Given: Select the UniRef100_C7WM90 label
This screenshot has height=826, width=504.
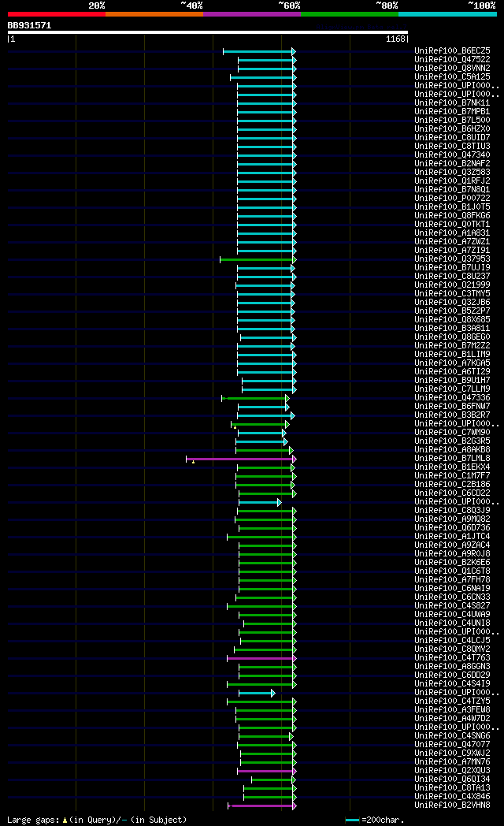Looking at the screenshot, I should [x=452, y=433].
